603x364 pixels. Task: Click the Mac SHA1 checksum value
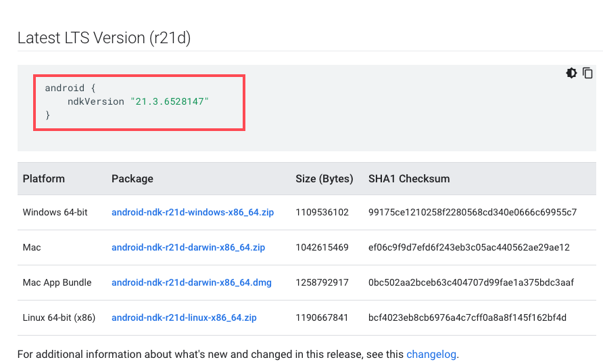point(469,247)
